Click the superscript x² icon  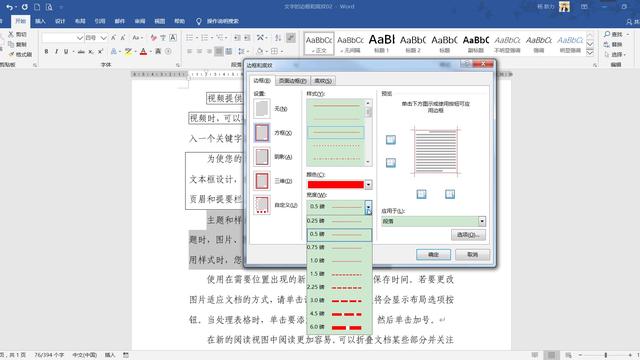coord(100,51)
